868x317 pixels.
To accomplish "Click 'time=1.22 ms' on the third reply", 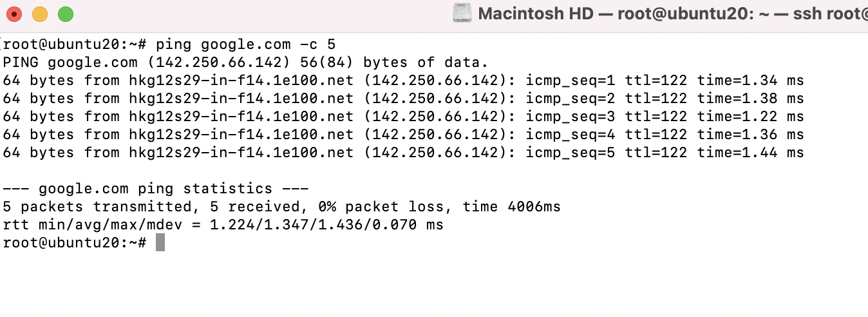I will click(750, 117).
